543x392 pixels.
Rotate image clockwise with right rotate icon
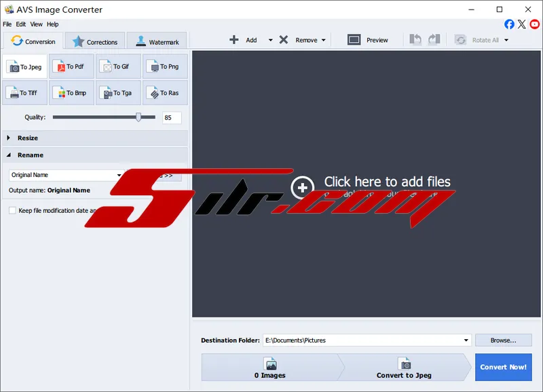click(434, 39)
